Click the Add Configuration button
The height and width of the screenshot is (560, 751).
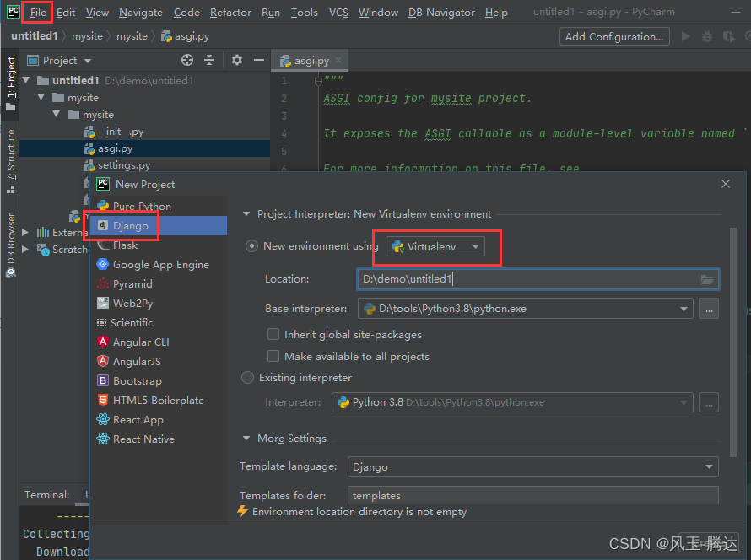click(614, 36)
